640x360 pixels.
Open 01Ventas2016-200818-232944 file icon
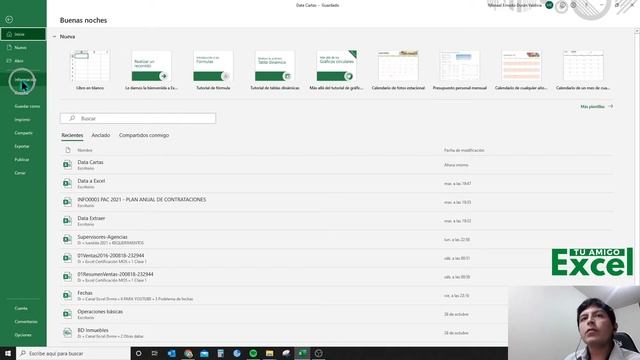pos(67,258)
